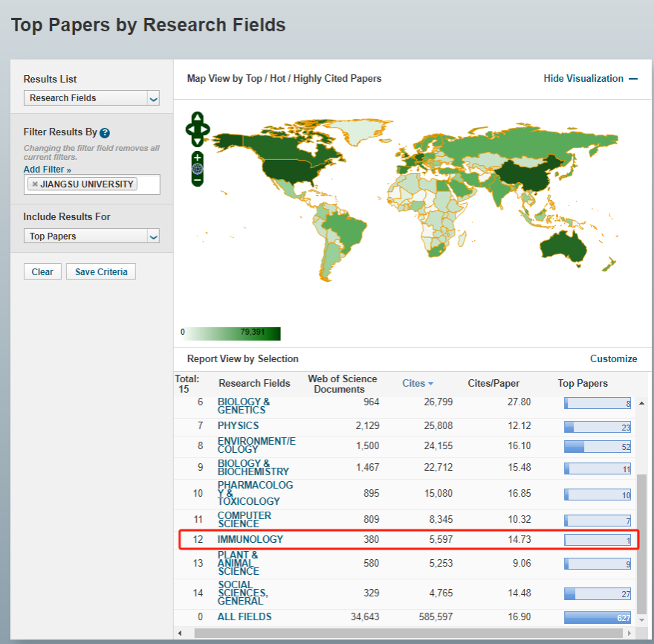Zoom out of the map with minus
The height and width of the screenshot is (644, 654).
pos(197,180)
